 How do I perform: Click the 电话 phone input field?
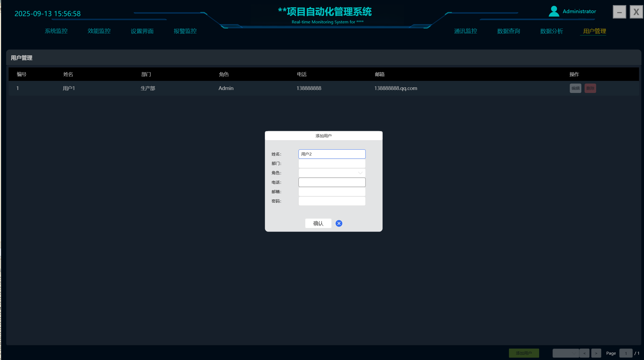point(332,182)
